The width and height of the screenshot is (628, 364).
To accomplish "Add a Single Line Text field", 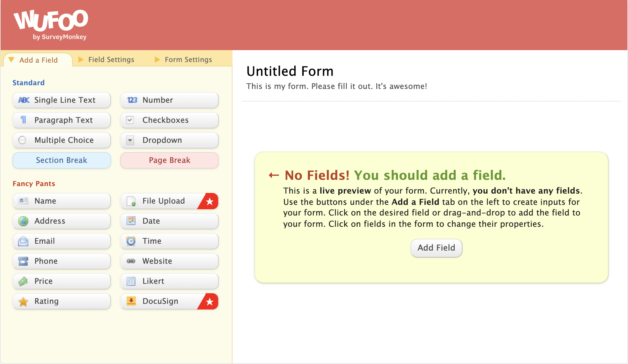I will pyautogui.click(x=62, y=100).
